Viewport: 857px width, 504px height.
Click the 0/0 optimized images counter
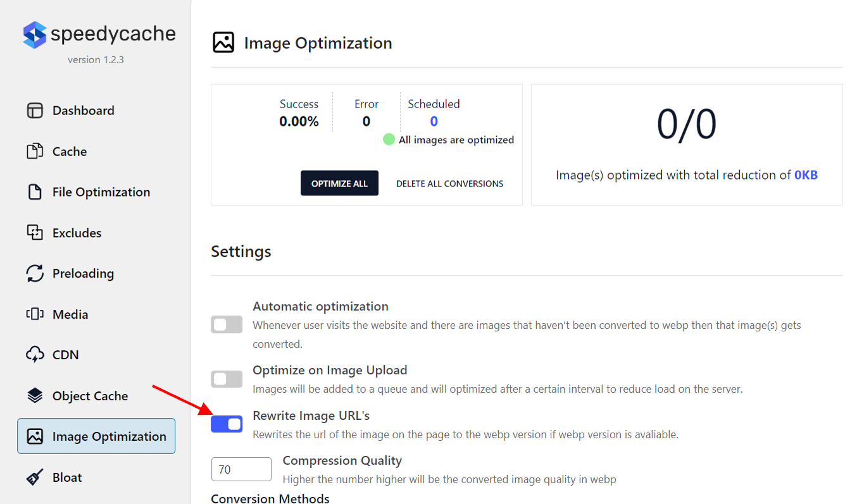687,125
